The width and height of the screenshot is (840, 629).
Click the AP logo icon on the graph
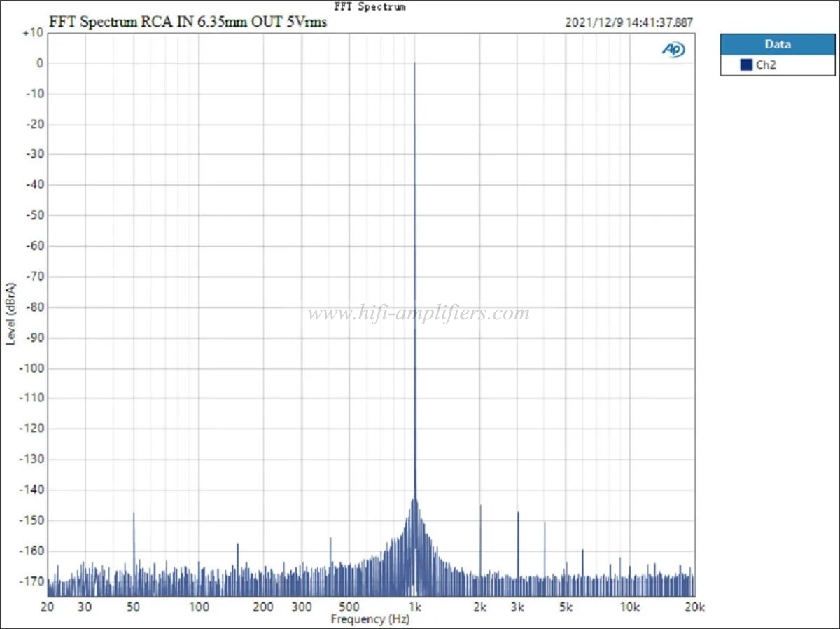pyautogui.click(x=673, y=49)
